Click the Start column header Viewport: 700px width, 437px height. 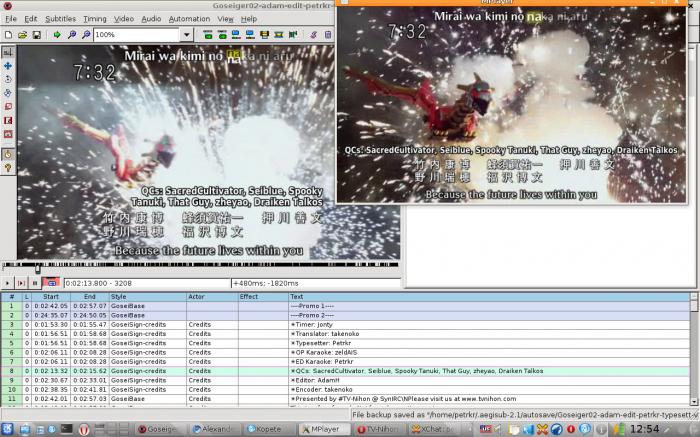coord(50,296)
